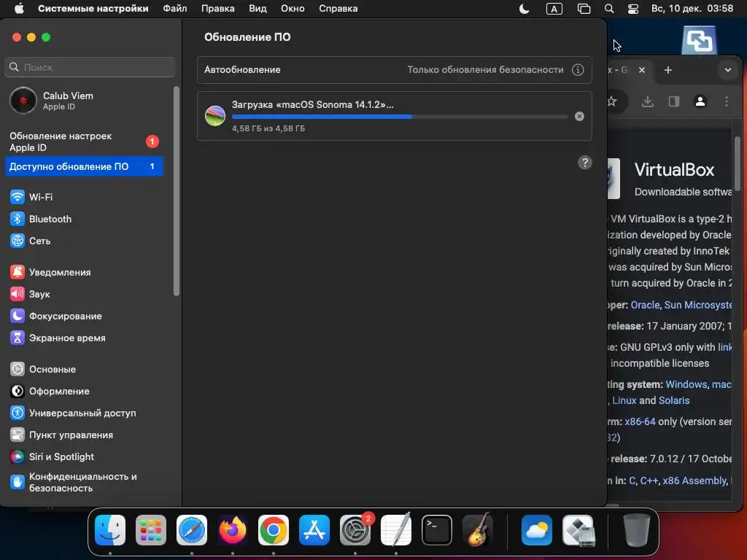
Task: Open a new Chrome tab
Action: tap(668, 70)
